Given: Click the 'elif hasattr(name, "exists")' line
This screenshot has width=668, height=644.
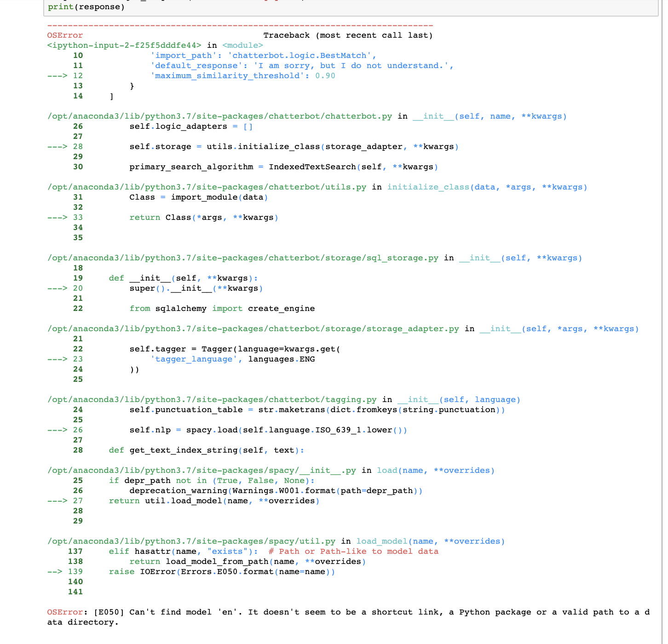Looking at the screenshot, I should [184, 552].
